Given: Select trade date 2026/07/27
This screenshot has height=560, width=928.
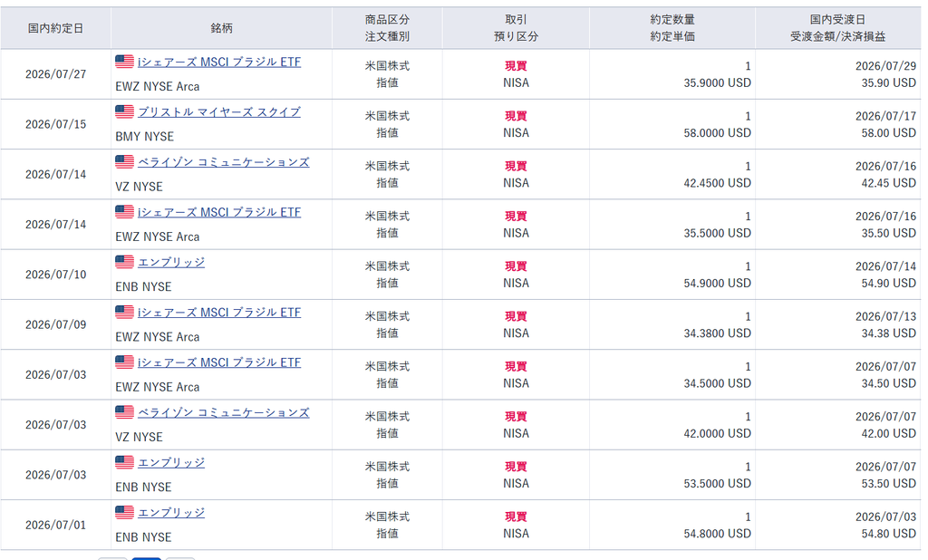Looking at the screenshot, I should [x=55, y=74].
